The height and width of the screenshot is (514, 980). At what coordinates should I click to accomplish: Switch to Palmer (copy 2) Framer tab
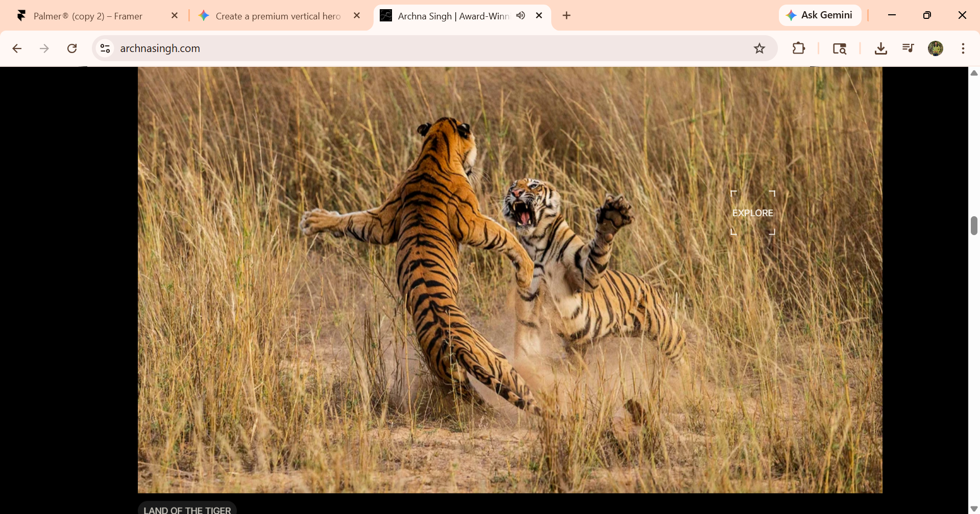click(x=87, y=16)
